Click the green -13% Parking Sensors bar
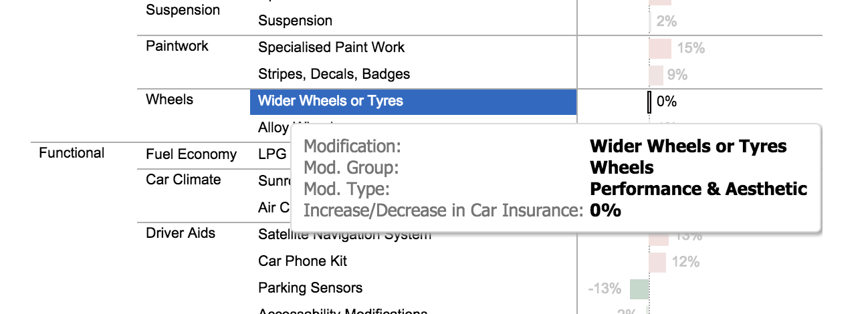The image size is (868, 314). click(x=639, y=289)
